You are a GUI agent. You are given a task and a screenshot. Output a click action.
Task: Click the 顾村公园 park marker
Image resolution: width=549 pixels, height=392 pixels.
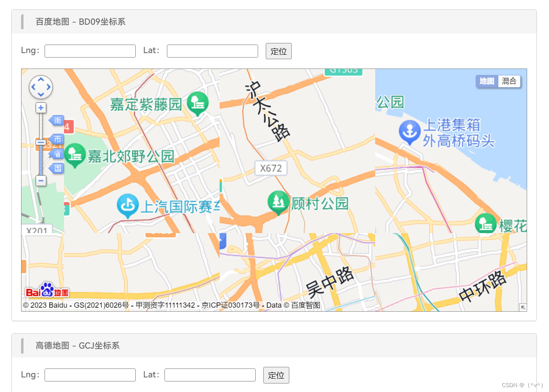coord(279,202)
